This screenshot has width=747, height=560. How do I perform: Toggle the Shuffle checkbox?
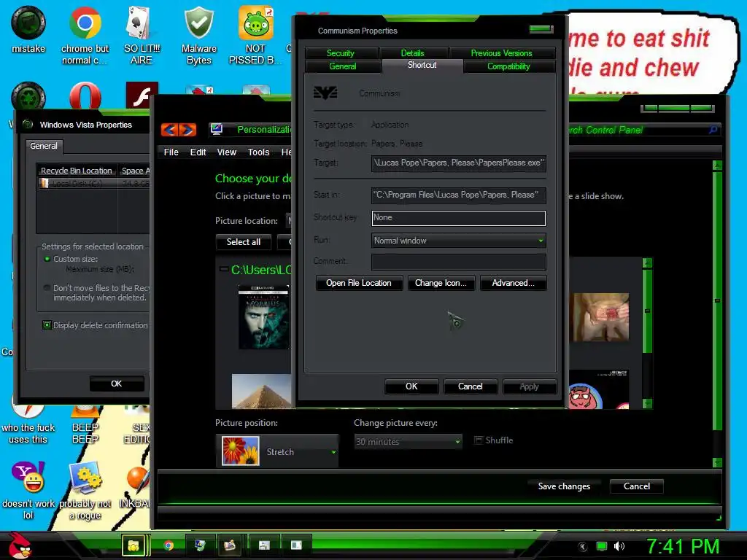click(x=479, y=440)
